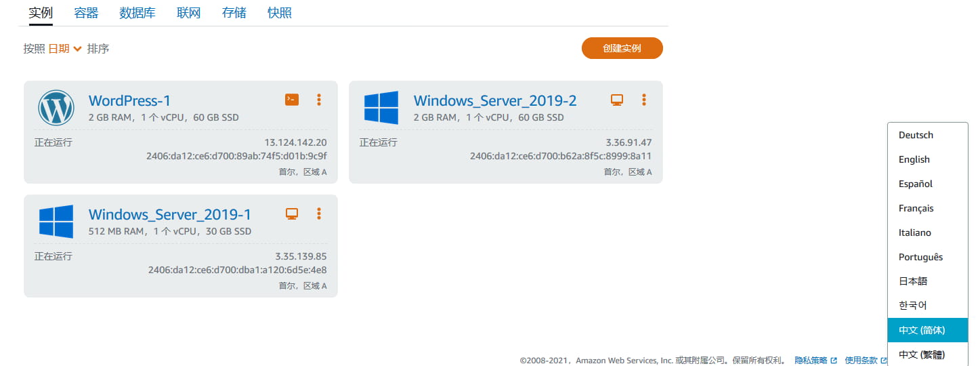Switch to the 数据库 tab
This screenshot has height=366, width=980.
click(137, 13)
